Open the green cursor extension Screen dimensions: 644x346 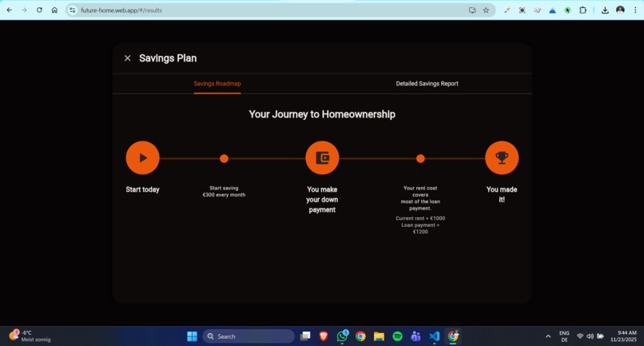567,10
